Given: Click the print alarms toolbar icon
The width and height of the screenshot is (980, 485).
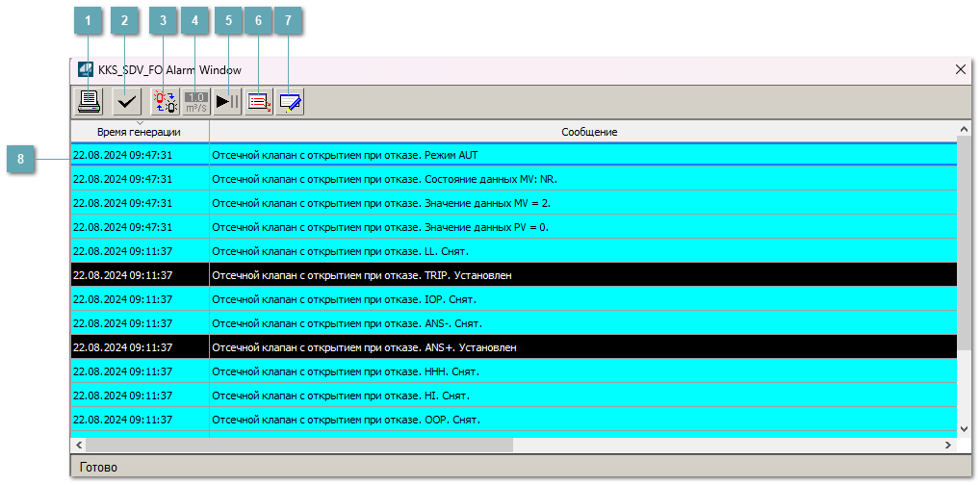Looking at the screenshot, I should coord(90,101).
